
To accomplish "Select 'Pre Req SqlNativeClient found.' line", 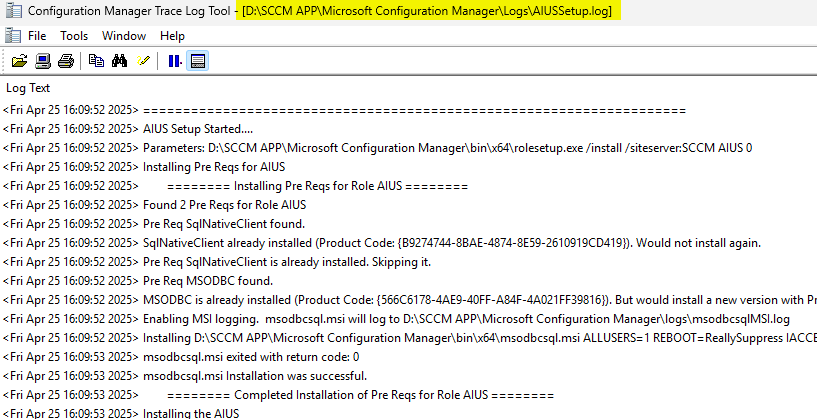I will 408,224.
